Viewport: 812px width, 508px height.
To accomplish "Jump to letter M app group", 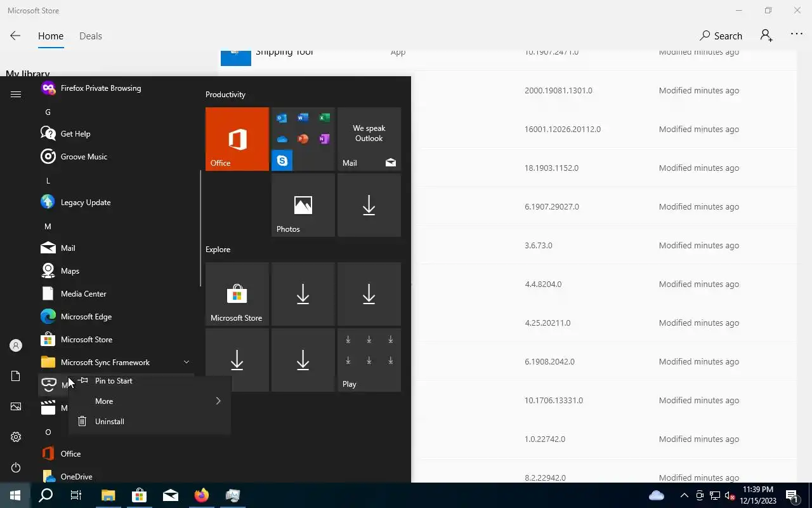I will point(48,227).
